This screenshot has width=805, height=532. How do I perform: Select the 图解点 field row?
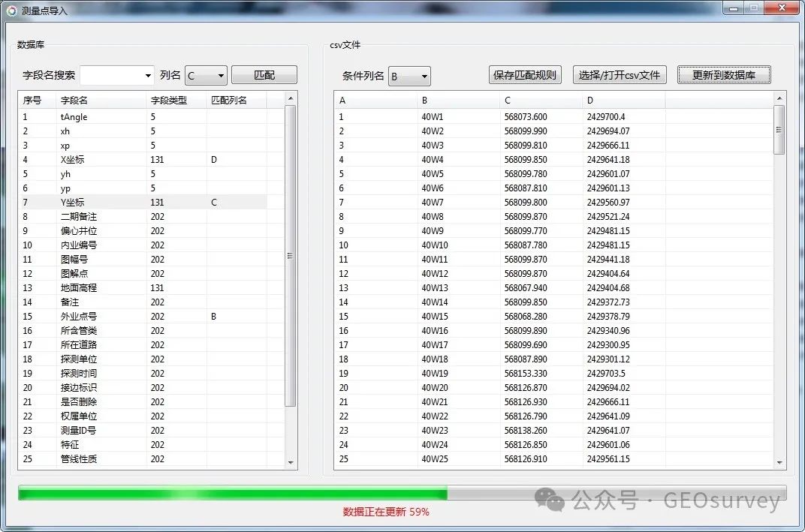pos(143,273)
